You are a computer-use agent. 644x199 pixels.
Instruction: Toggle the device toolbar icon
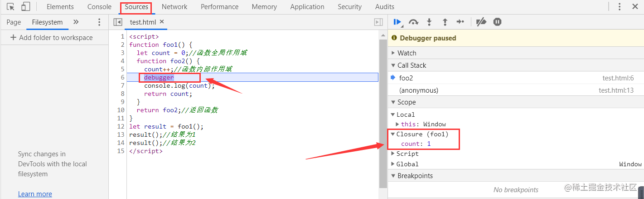click(x=26, y=6)
